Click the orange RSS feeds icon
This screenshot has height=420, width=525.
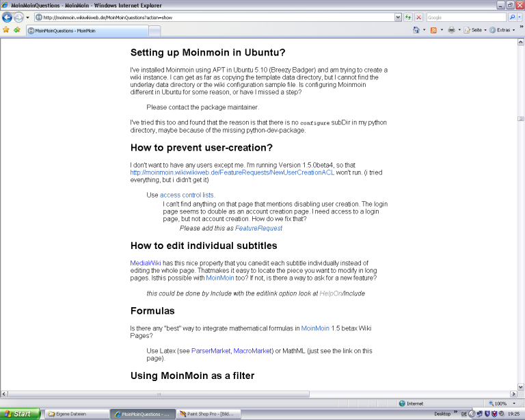(x=433, y=30)
